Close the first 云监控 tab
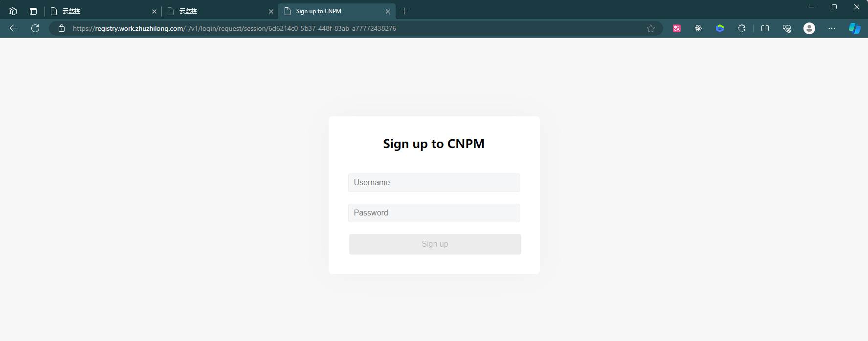The width and height of the screenshot is (868, 341). pos(154,11)
